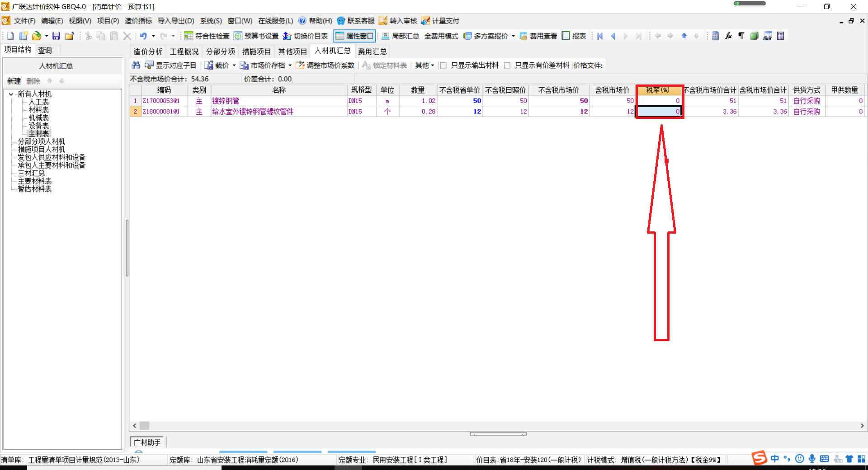Select 材料表 in the tree
The width and height of the screenshot is (868, 470).
[x=39, y=110]
